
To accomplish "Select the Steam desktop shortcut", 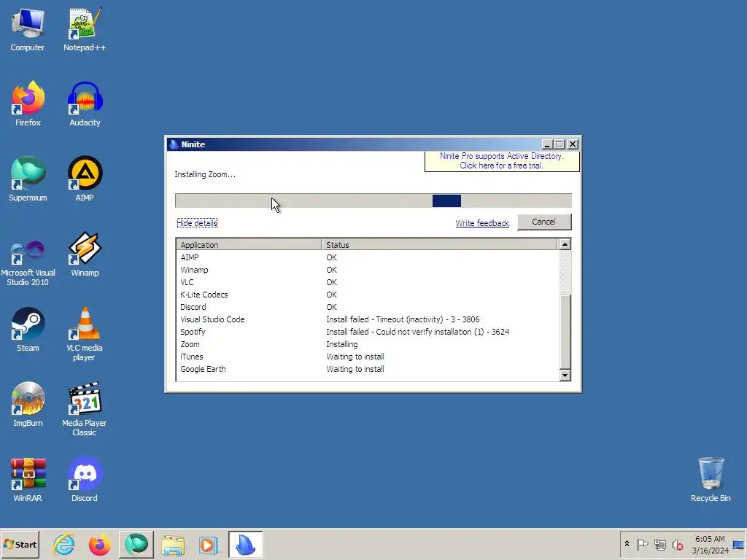I will (x=28, y=330).
